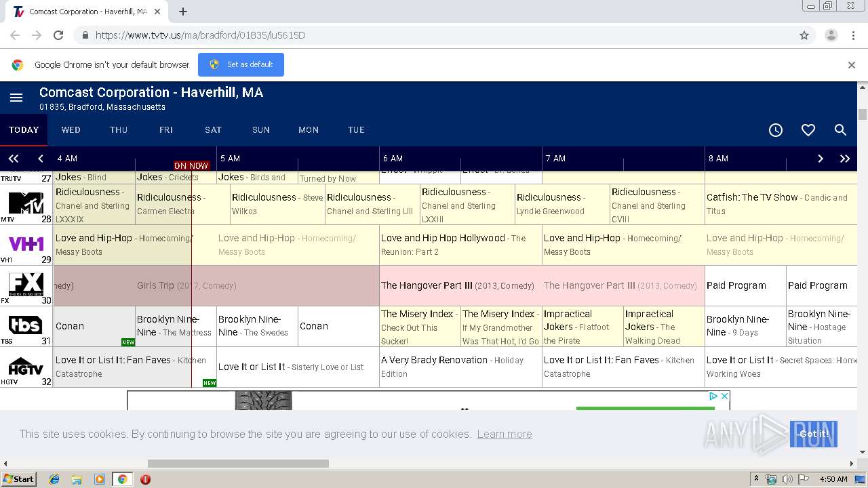
Task: Open Ridiculousness Steve Wilkos listing
Action: point(277,204)
